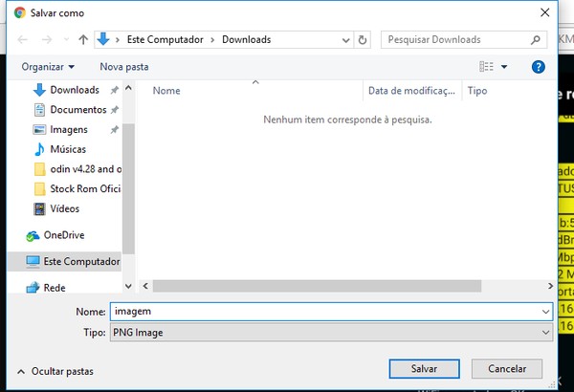Expand the address bar history dropdown
This screenshot has width=574, height=392.
click(345, 40)
